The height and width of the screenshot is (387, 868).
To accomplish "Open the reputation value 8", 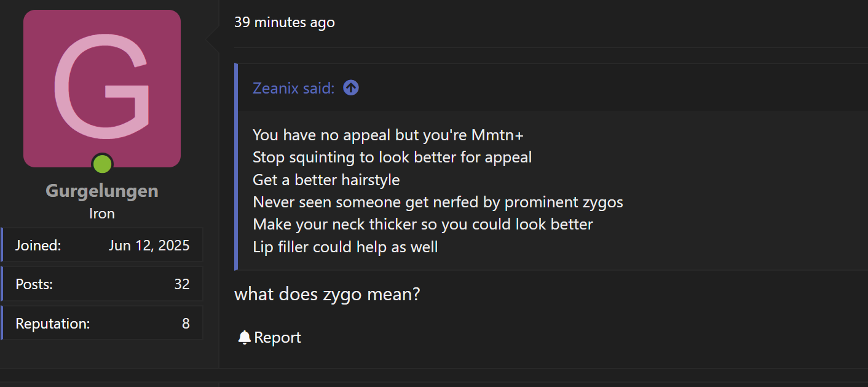I will click(186, 323).
